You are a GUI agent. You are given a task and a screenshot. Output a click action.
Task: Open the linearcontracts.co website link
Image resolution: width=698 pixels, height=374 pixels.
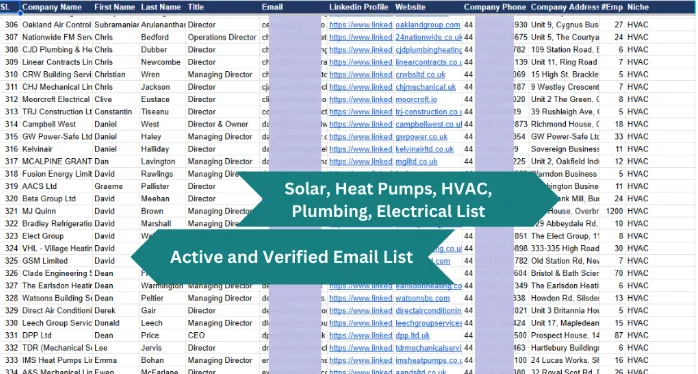coord(429,62)
